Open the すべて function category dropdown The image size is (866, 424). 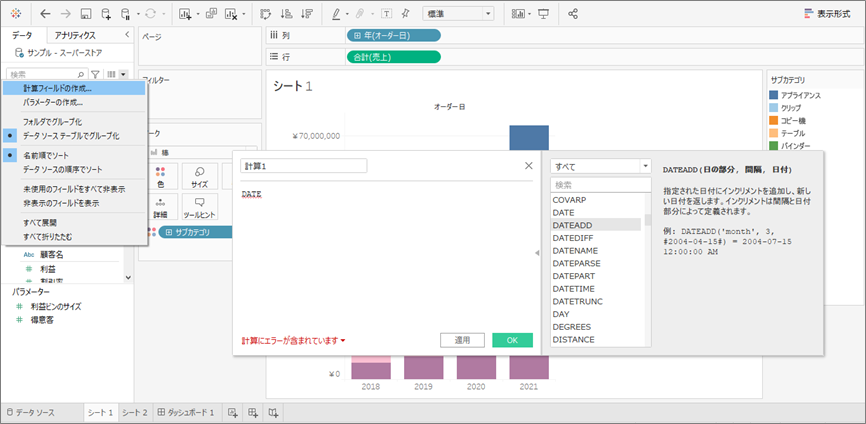point(601,166)
